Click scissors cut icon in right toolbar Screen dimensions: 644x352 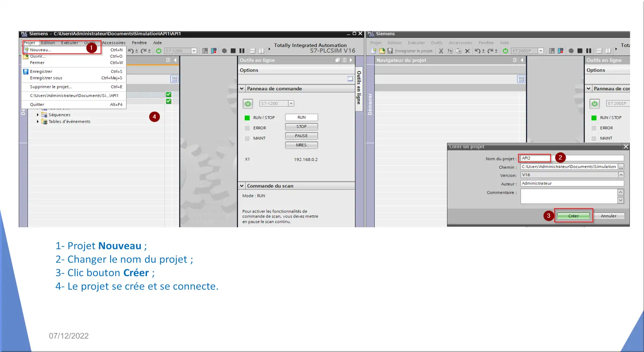coord(441,51)
